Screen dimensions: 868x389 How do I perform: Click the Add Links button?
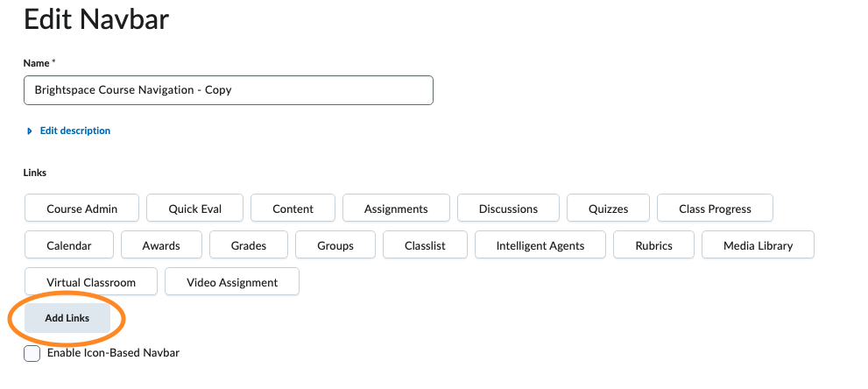(67, 318)
